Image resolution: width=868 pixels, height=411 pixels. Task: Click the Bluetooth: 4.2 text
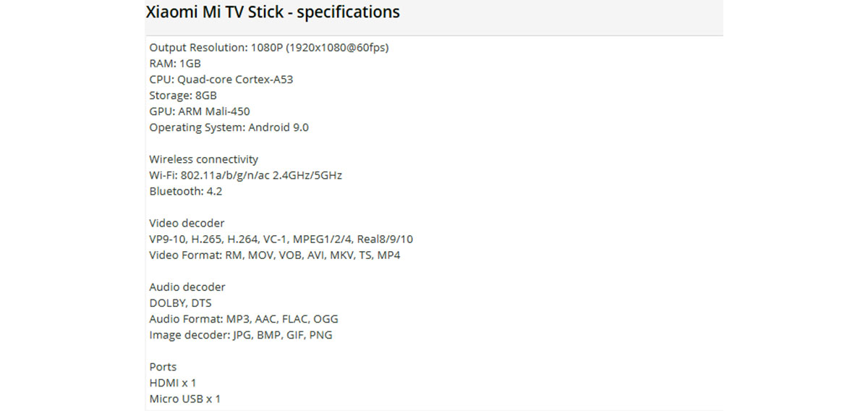185,191
